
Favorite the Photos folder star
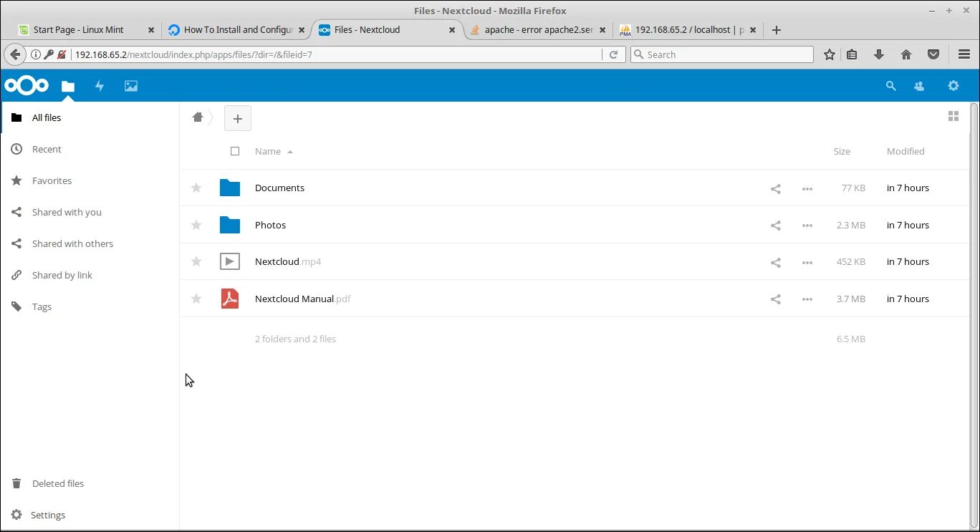[196, 225]
